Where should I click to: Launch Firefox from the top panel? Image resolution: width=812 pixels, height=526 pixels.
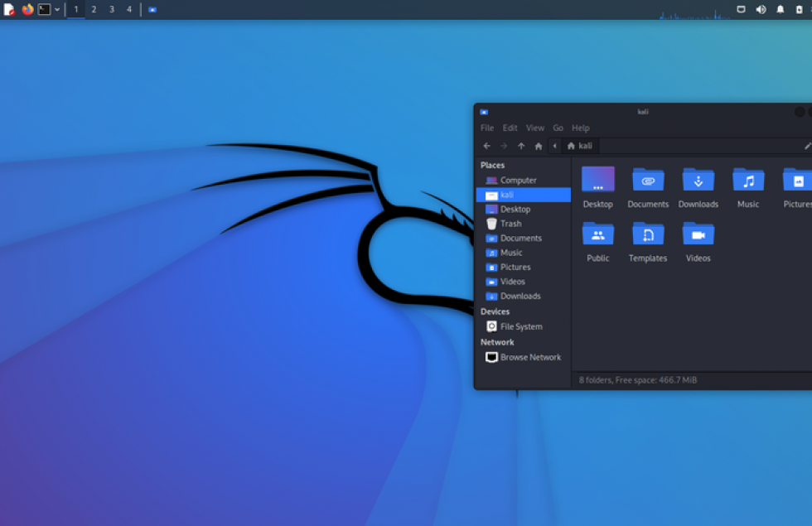[27, 9]
